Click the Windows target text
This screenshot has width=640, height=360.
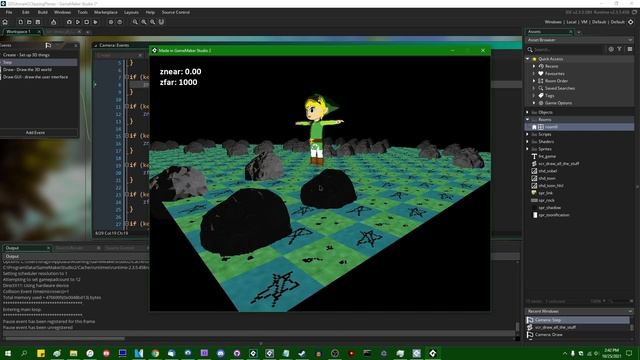point(553,22)
